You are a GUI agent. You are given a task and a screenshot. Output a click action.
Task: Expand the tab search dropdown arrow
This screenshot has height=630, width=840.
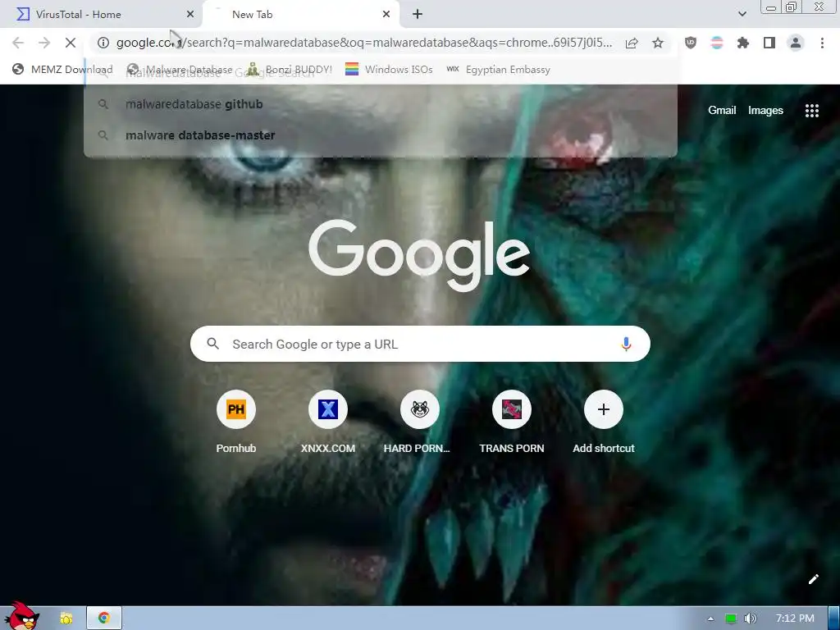coord(742,15)
